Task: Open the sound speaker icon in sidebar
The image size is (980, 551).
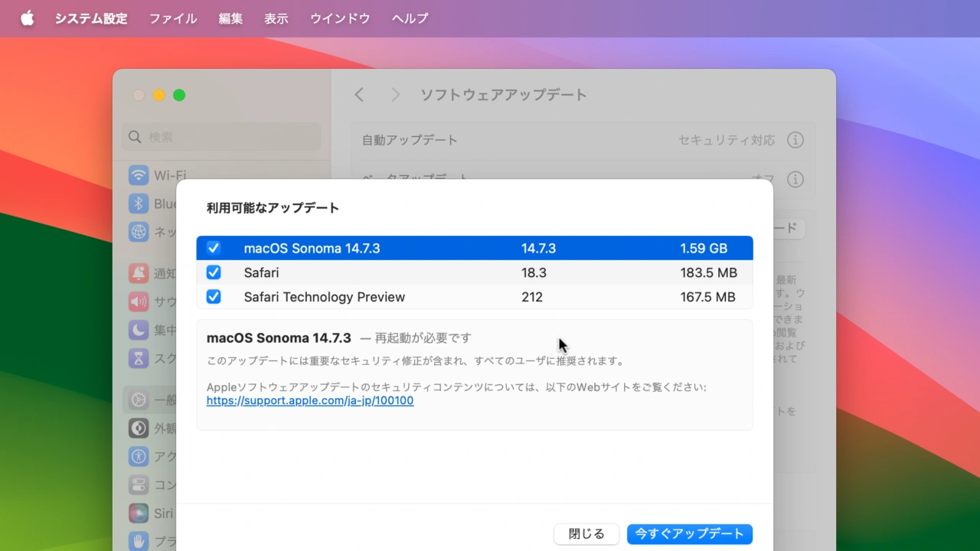Action: 139,301
